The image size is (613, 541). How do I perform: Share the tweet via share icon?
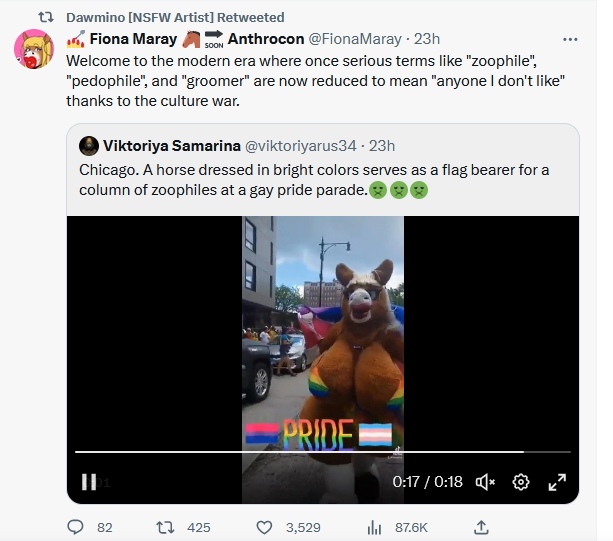point(481,526)
